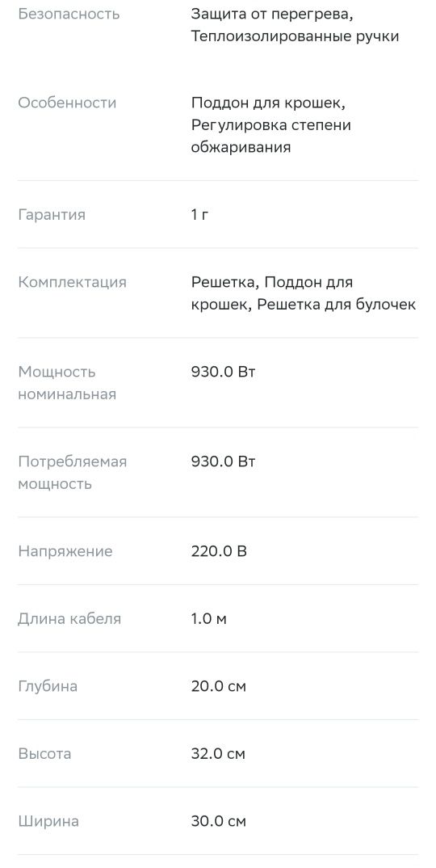
Task: Click the Глубина label
Action: (48, 686)
